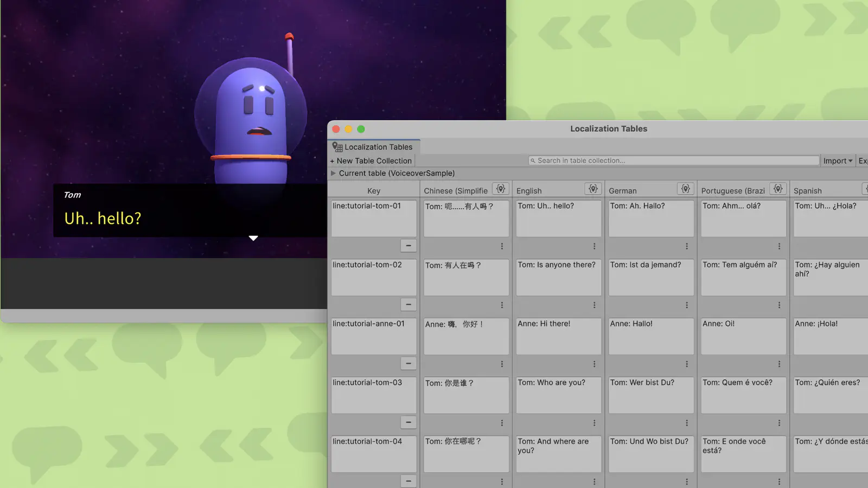The width and height of the screenshot is (868, 488).
Task: Open German column locale settings icon
Action: 685,189
